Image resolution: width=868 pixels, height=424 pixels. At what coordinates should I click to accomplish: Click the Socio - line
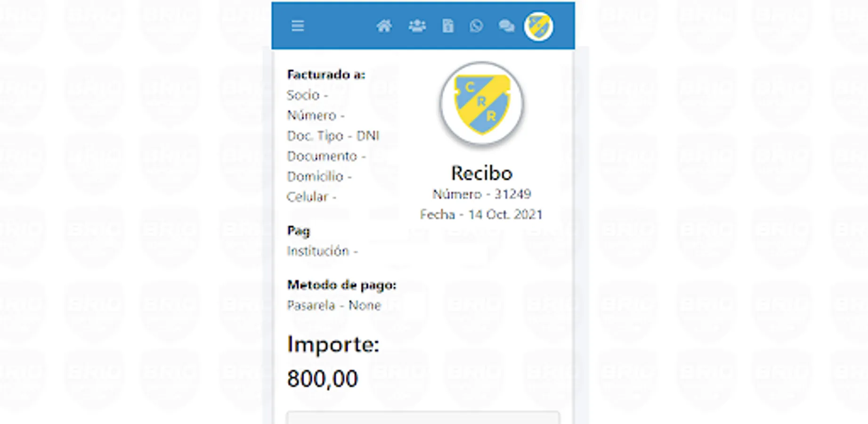point(308,95)
